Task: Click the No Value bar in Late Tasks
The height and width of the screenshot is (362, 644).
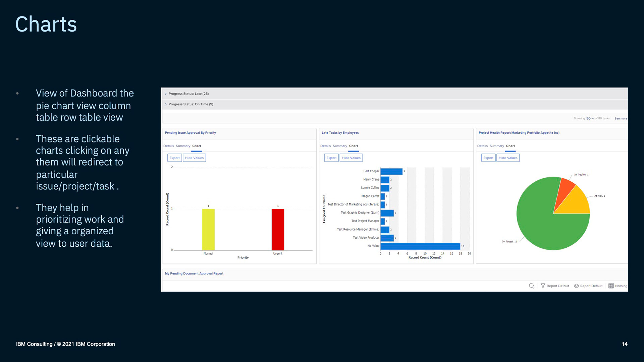Action: pyautogui.click(x=420, y=246)
